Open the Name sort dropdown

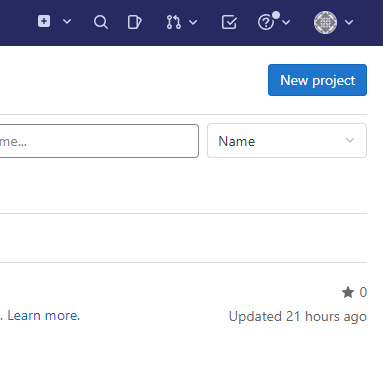[287, 141]
